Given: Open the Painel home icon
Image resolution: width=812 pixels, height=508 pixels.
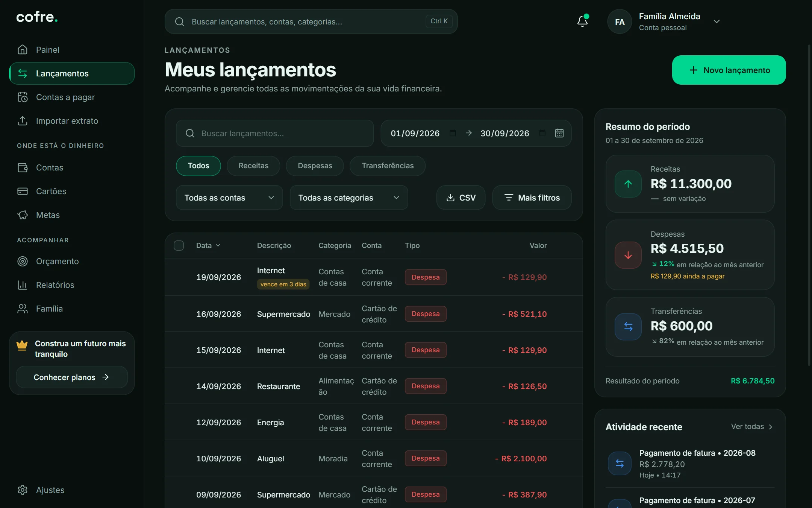Looking at the screenshot, I should click(23, 50).
